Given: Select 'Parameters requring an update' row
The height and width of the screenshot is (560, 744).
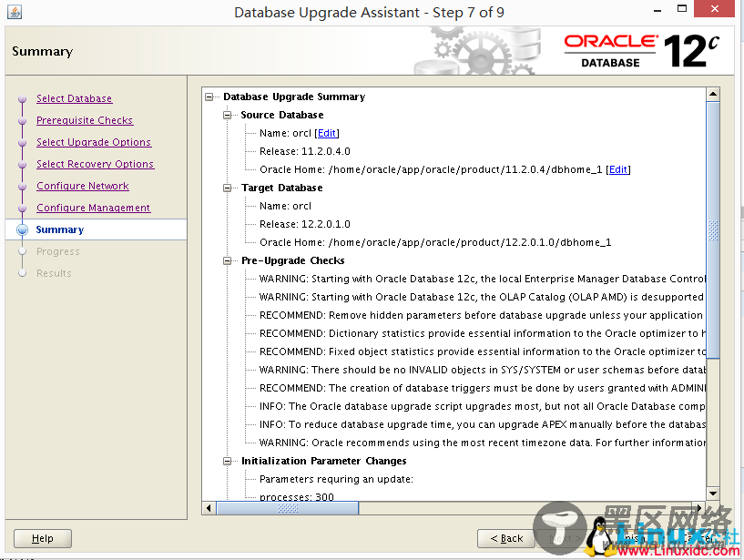Looking at the screenshot, I should point(336,479).
